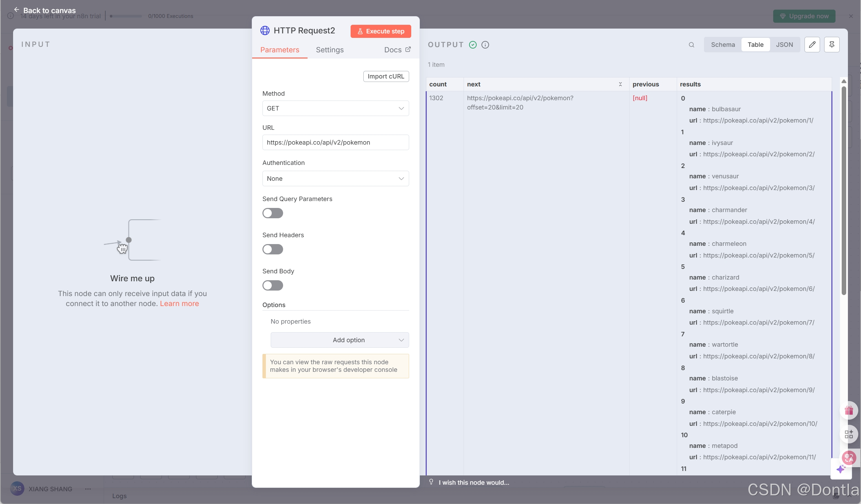Image resolution: width=861 pixels, height=504 pixels.
Task: Switch to the Settings tab
Action: point(330,50)
